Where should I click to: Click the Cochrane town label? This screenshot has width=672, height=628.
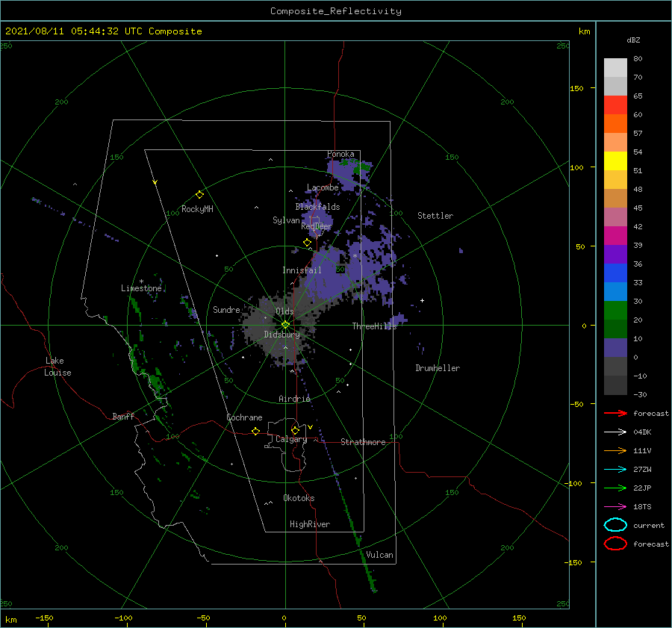[x=244, y=417]
